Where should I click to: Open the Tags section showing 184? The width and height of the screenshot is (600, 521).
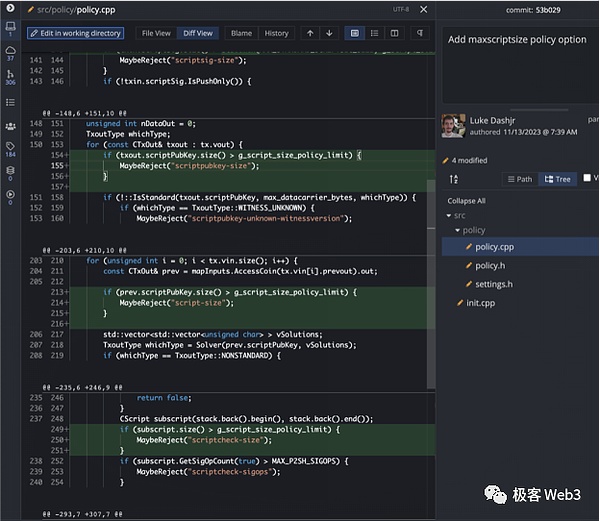10,148
